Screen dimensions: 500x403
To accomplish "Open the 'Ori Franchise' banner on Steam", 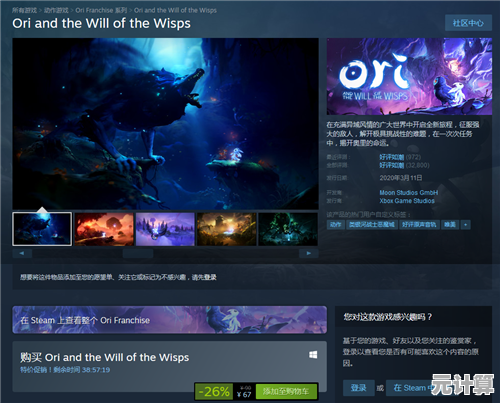I will [169, 320].
